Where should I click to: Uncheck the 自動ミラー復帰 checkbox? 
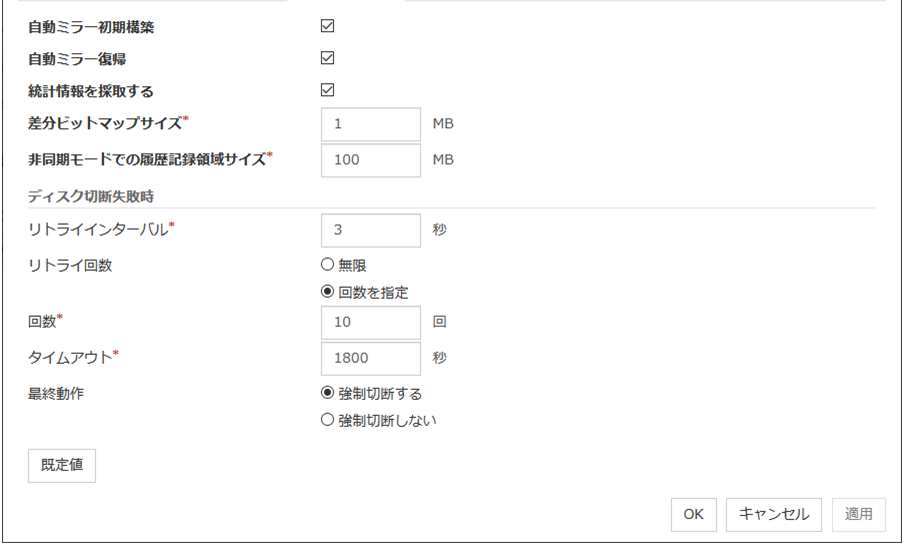coord(327,58)
